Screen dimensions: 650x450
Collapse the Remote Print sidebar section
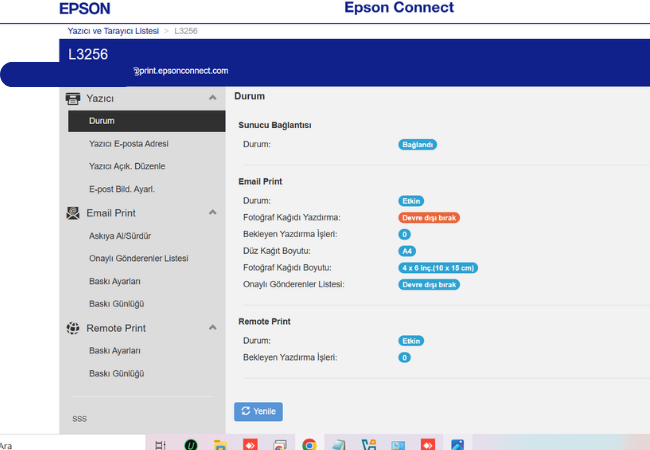point(212,328)
